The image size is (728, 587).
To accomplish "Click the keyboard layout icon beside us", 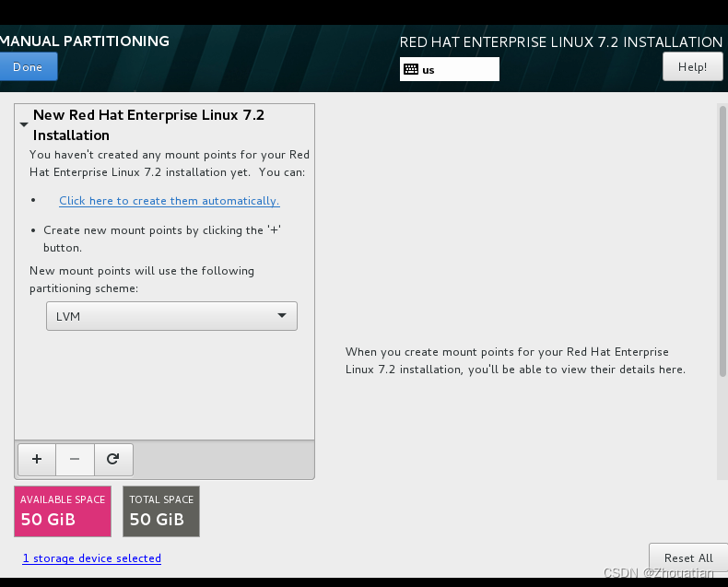I will 411,70.
